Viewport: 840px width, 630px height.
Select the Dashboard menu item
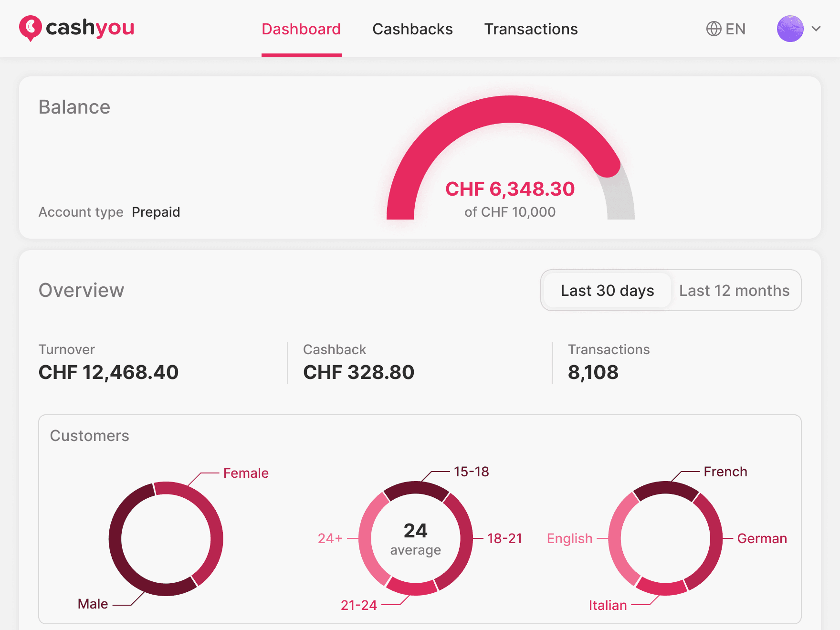(301, 29)
